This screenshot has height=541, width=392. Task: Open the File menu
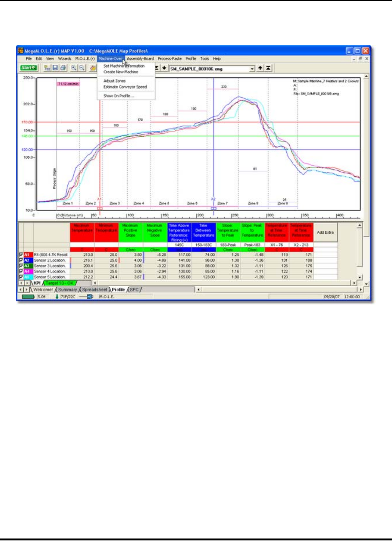click(29, 59)
